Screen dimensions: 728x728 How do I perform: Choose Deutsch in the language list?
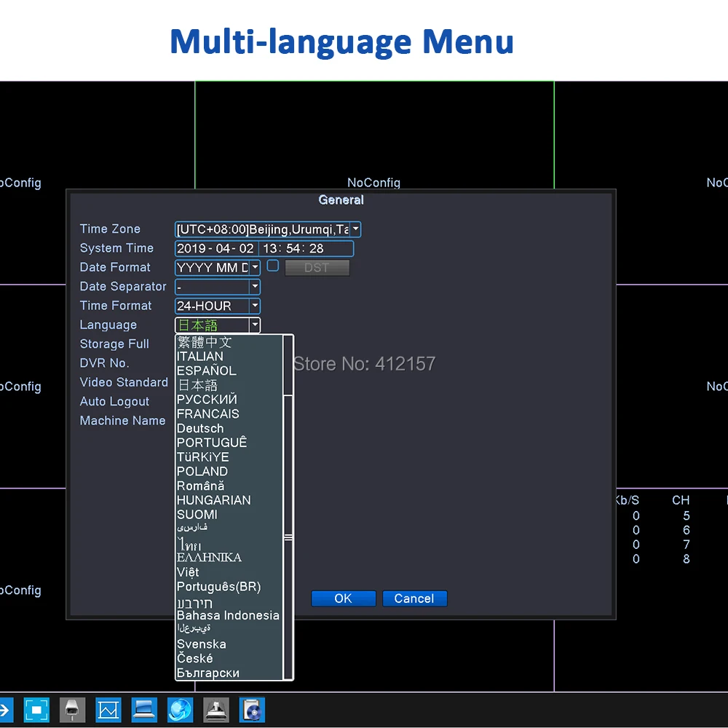click(x=200, y=428)
